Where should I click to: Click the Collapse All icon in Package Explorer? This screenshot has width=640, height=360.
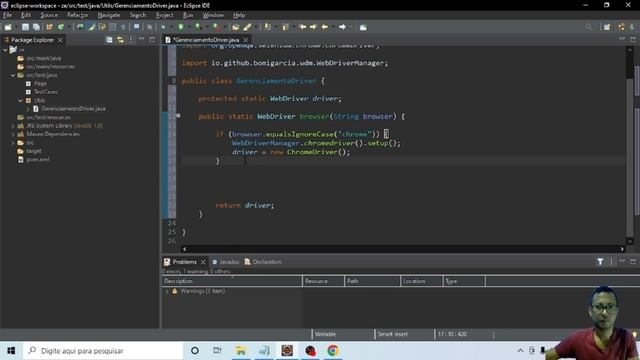pos(109,40)
